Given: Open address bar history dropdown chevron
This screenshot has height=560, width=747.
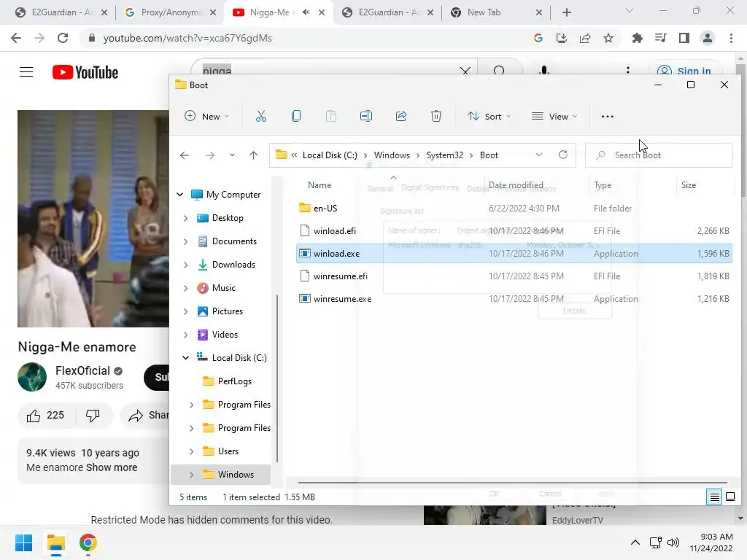Looking at the screenshot, I should pos(539,155).
